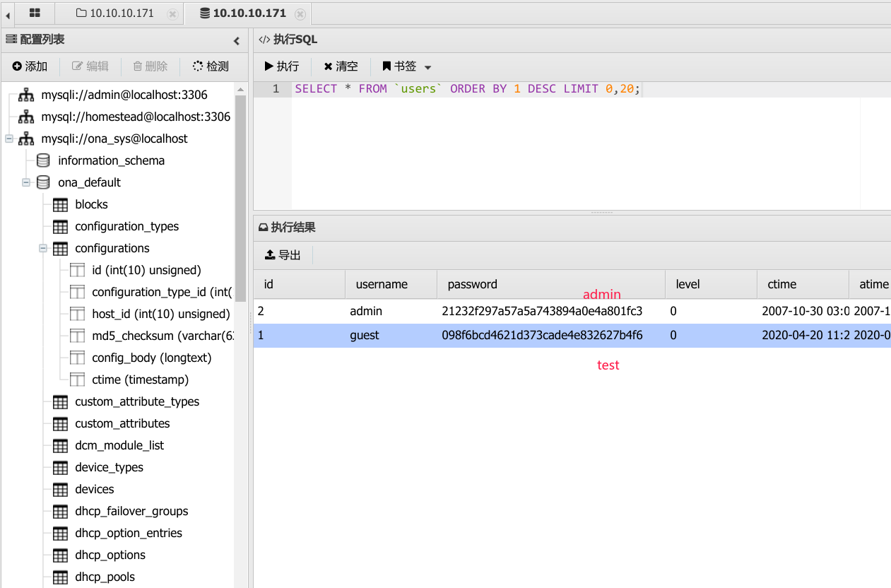This screenshot has height=588, width=891.
Task: Close the folder 10.10.10.171 tab
Action: [172, 13]
